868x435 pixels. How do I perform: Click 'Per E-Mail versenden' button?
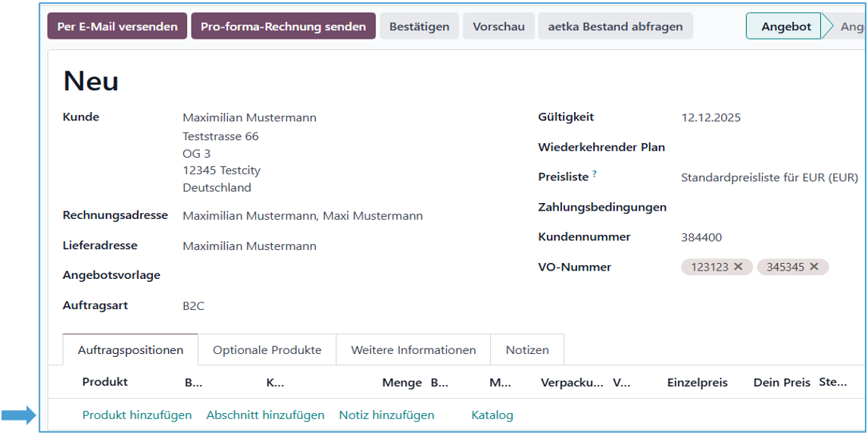click(x=117, y=27)
